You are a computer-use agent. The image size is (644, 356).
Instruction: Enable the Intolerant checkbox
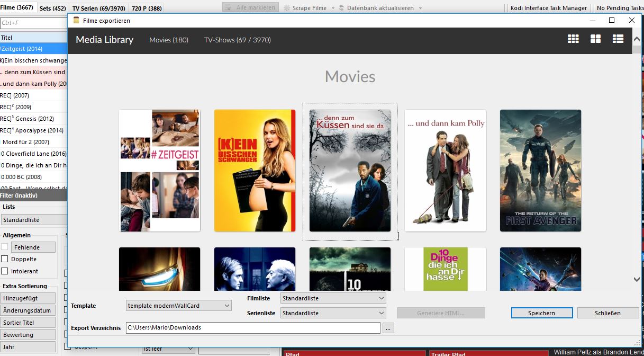[x=4, y=271]
